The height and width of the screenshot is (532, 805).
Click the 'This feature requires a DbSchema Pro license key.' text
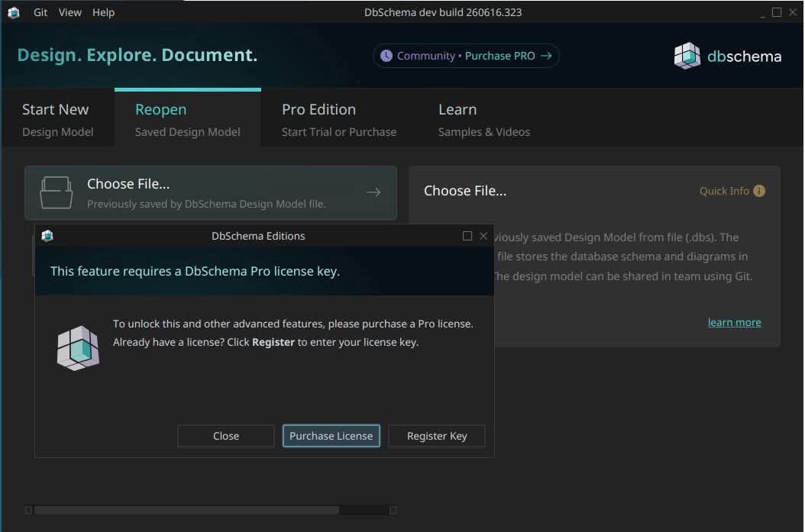tap(195, 271)
